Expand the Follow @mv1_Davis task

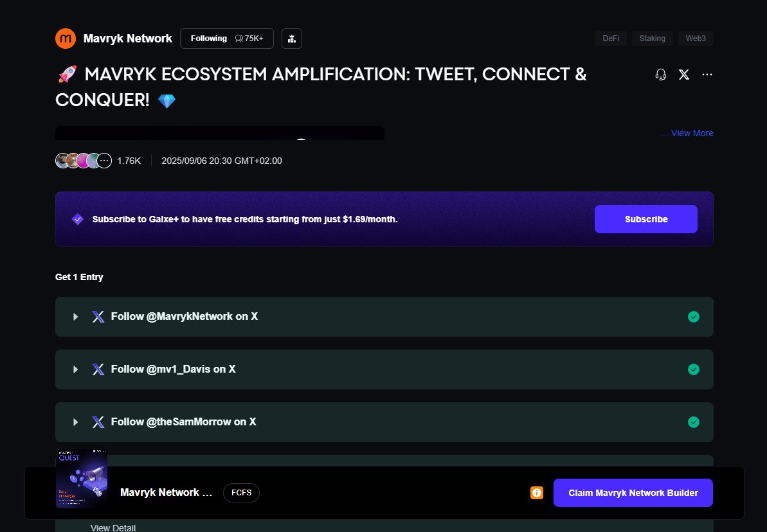point(75,369)
